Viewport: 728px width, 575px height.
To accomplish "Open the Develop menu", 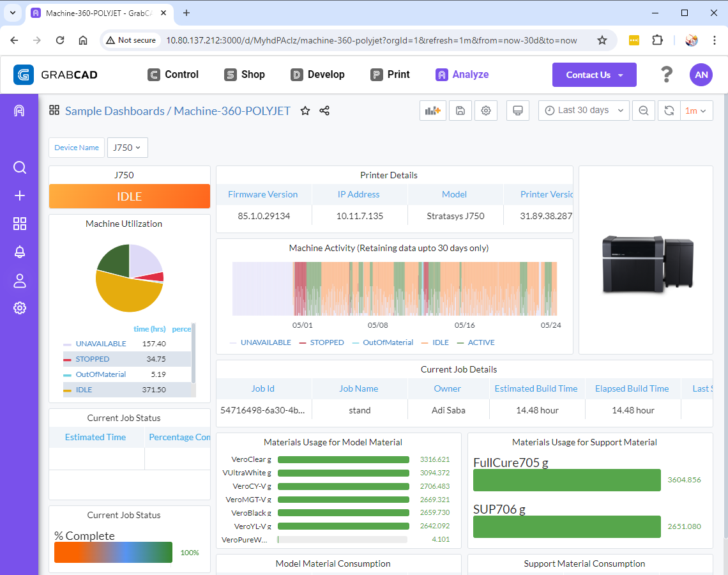I will coord(317,74).
